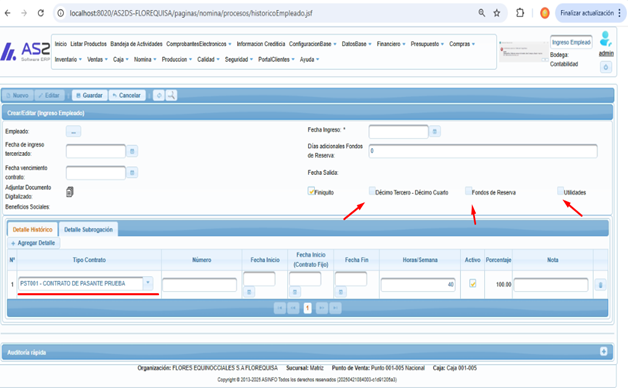The image size is (628, 388).
Task: Uncheck the Finiquito checkbox
Action: click(311, 191)
